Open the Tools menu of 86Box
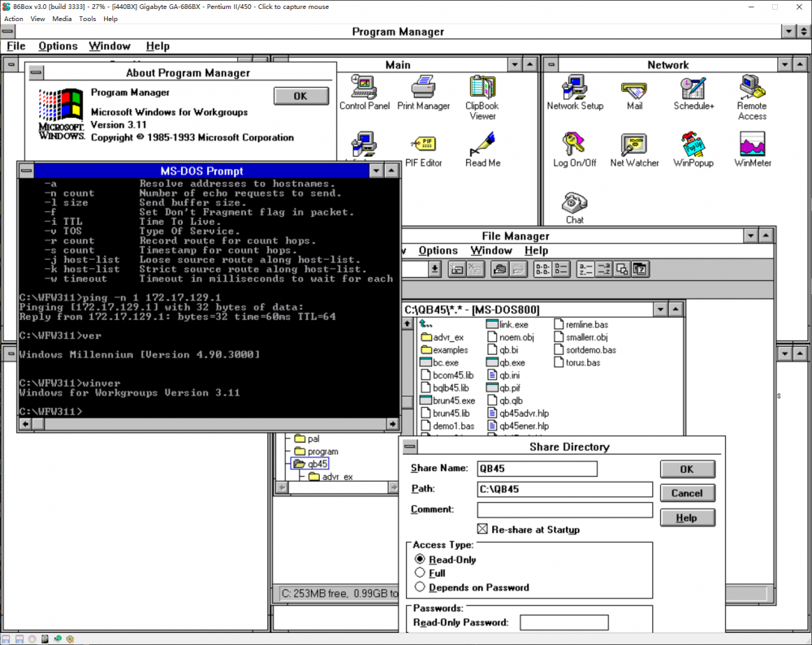The height and width of the screenshot is (645, 812). pos(87,19)
